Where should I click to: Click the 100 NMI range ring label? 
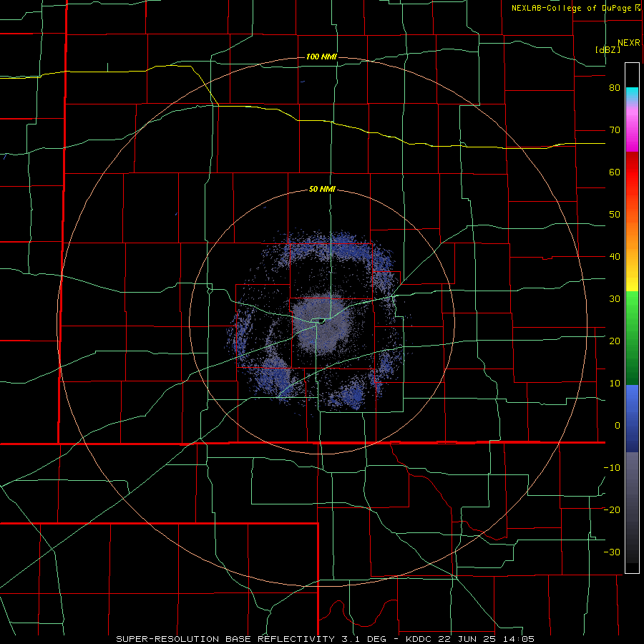click(321, 57)
